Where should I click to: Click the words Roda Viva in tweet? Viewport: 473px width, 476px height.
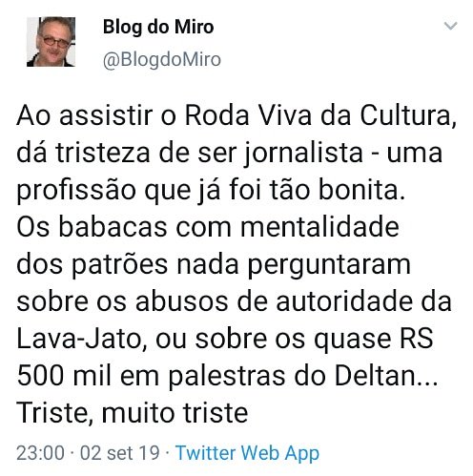248,115
